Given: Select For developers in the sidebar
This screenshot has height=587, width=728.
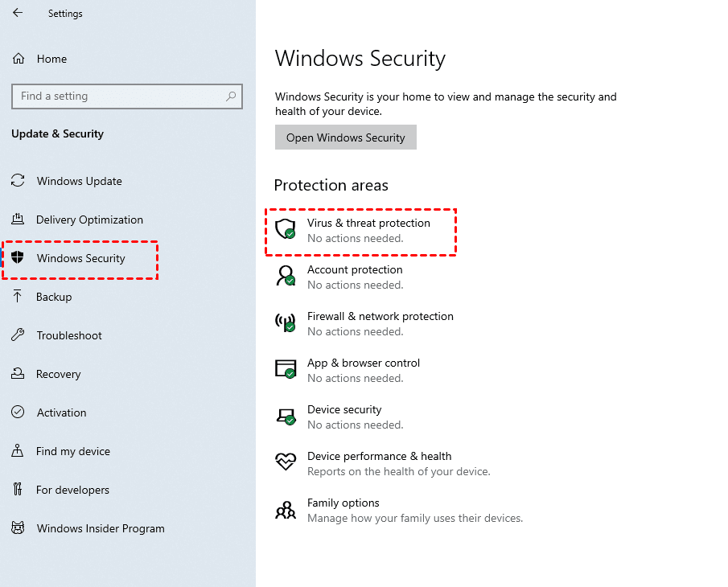Looking at the screenshot, I should [x=71, y=490].
